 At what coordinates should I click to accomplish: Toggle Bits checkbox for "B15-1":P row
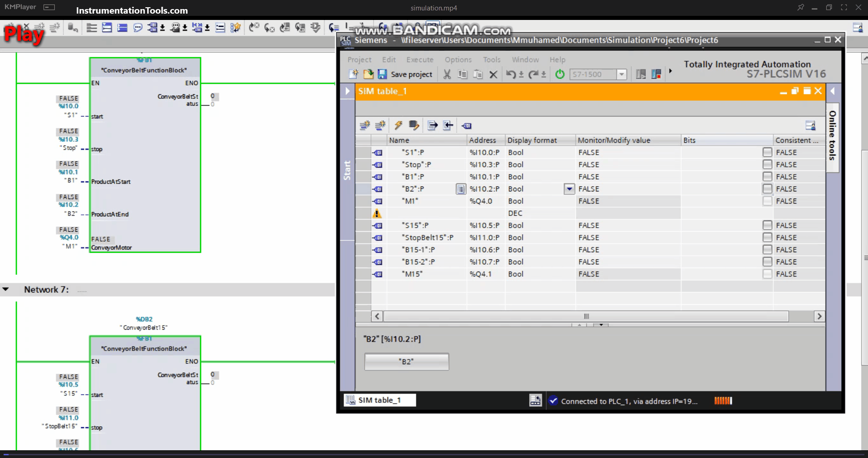tap(767, 249)
